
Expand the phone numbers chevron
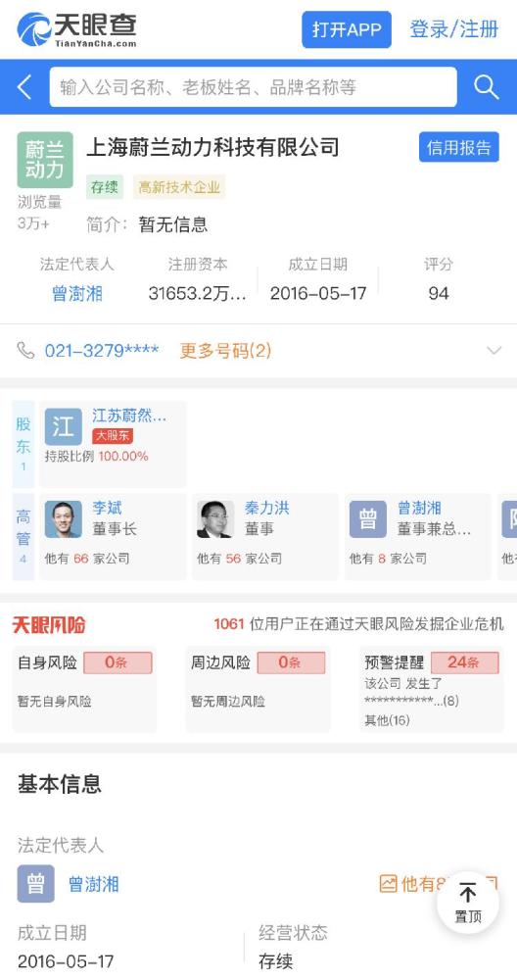[493, 350]
